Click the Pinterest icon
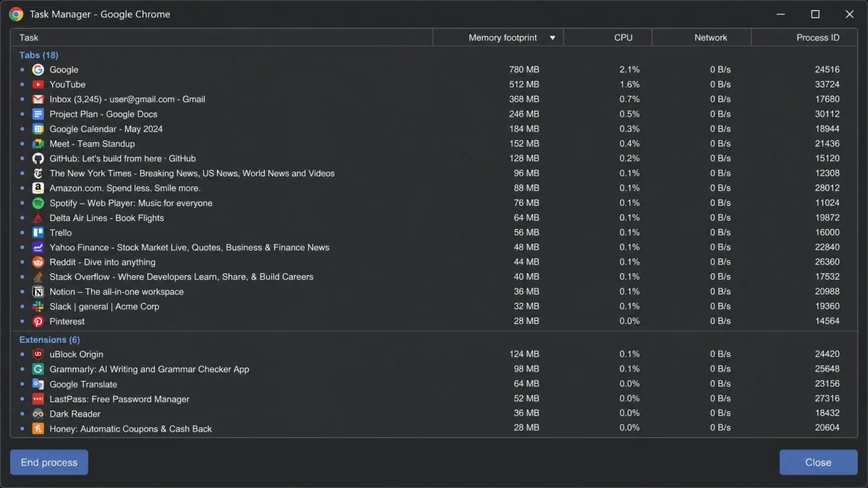 click(38, 322)
